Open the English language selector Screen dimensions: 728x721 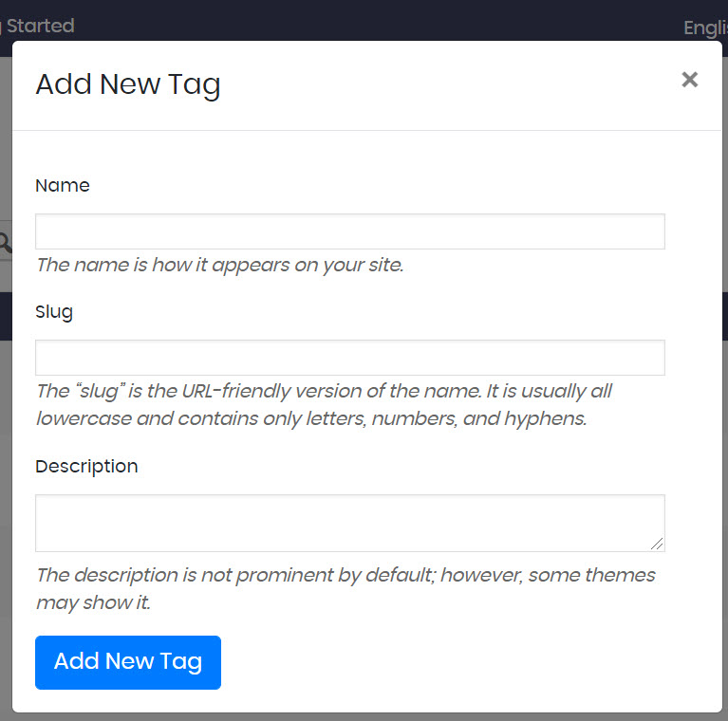click(706, 28)
